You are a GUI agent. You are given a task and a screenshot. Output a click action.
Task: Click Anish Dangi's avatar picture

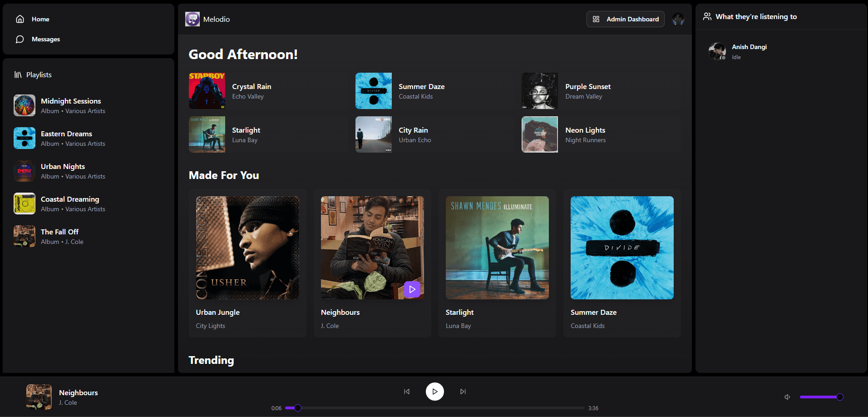(717, 51)
